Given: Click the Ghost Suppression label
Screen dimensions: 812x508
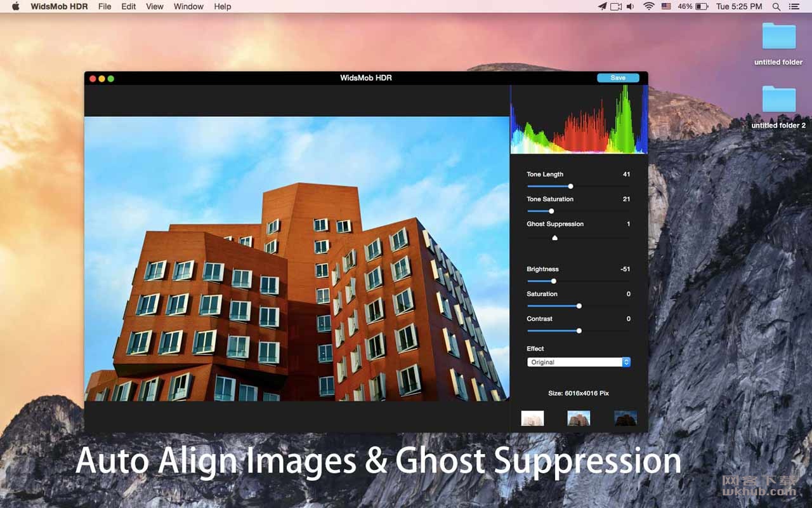Looking at the screenshot, I should (555, 224).
